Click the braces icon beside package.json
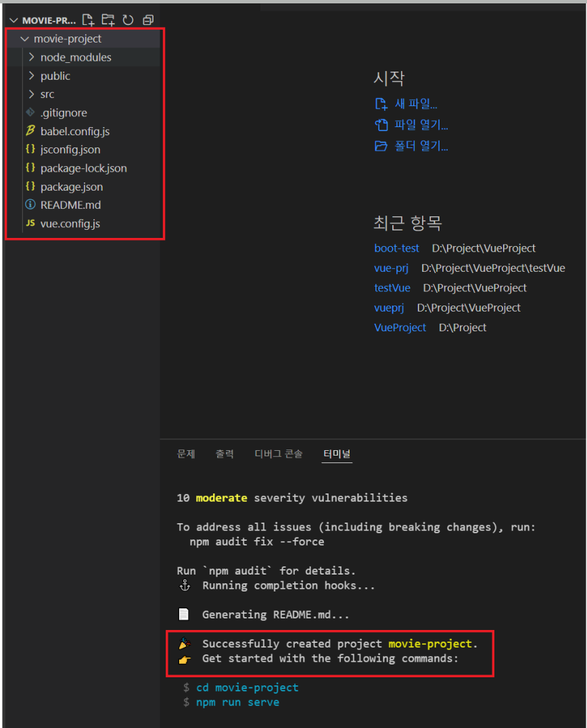This screenshot has height=728, width=587. coord(30,186)
